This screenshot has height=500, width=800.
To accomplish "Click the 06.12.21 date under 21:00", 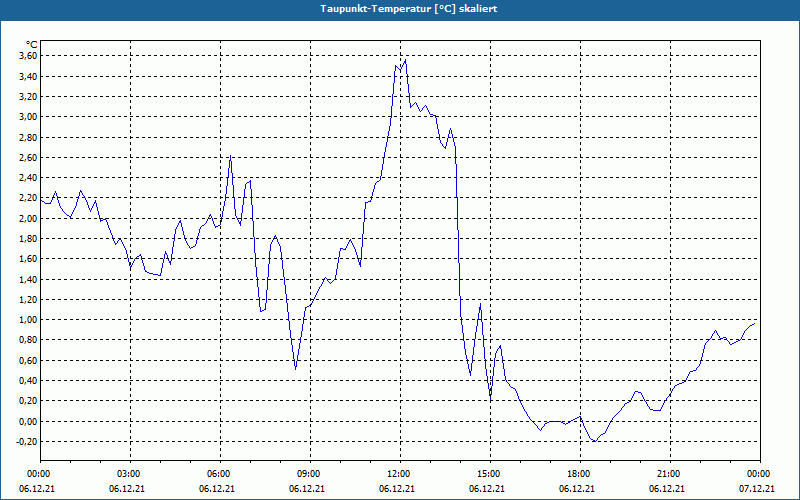I will point(666,489).
